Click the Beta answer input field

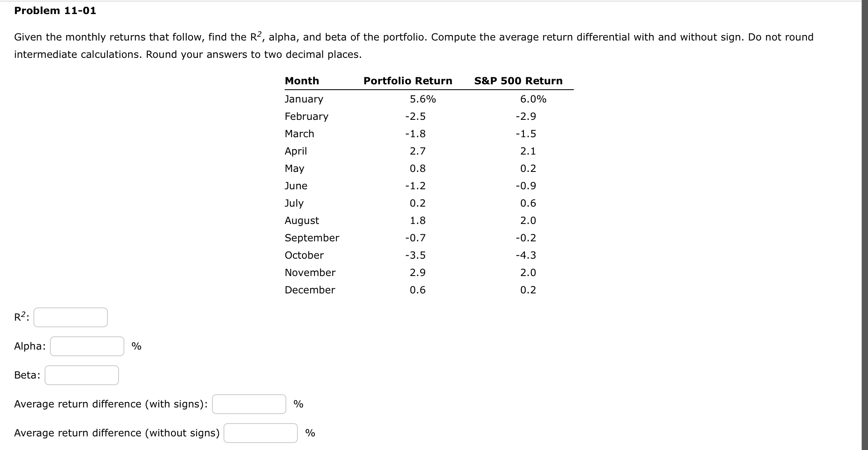pyautogui.click(x=81, y=375)
